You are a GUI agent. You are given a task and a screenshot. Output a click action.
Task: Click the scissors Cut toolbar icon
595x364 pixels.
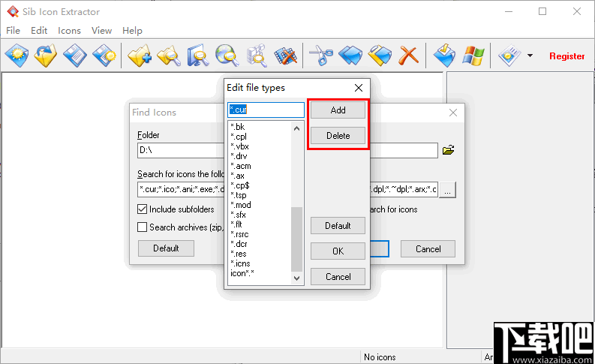[x=321, y=56]
